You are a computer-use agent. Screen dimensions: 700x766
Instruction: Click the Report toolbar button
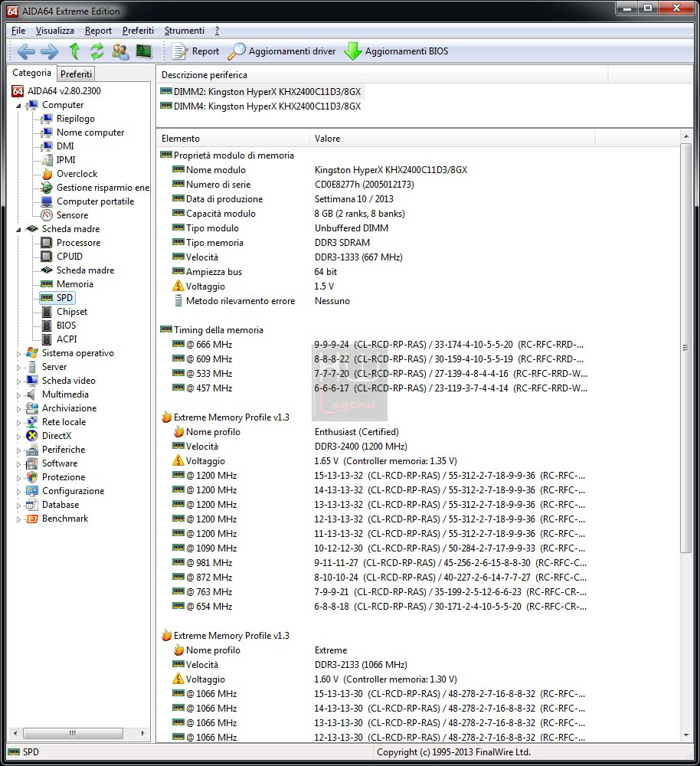click(x=196, y=51)
